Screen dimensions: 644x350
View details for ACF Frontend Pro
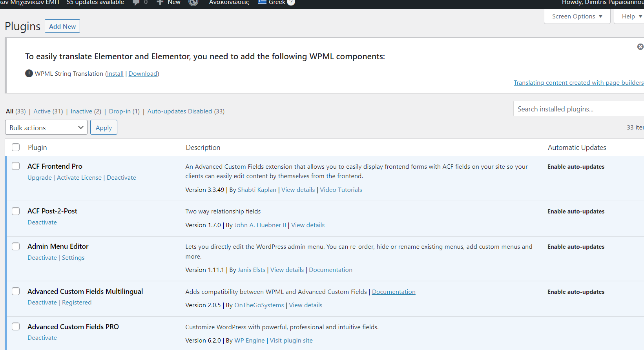coord(298,190)
